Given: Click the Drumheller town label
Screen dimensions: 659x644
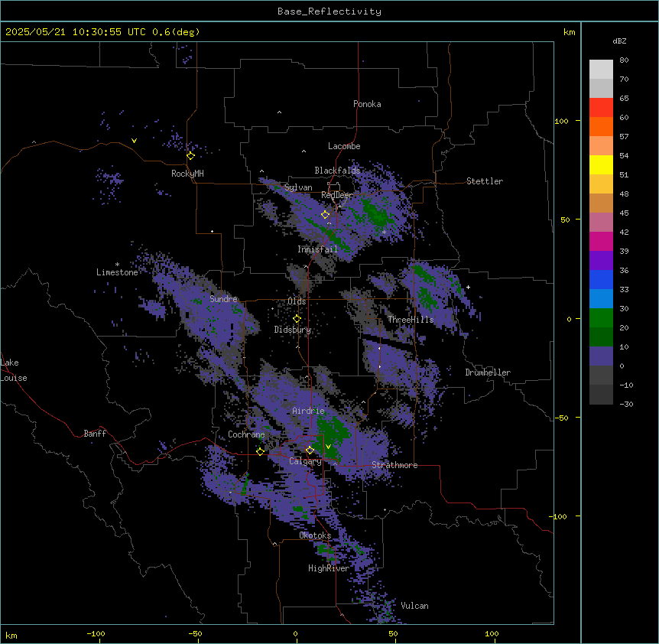Looking at the screenshot, I should tap(488, 372).
